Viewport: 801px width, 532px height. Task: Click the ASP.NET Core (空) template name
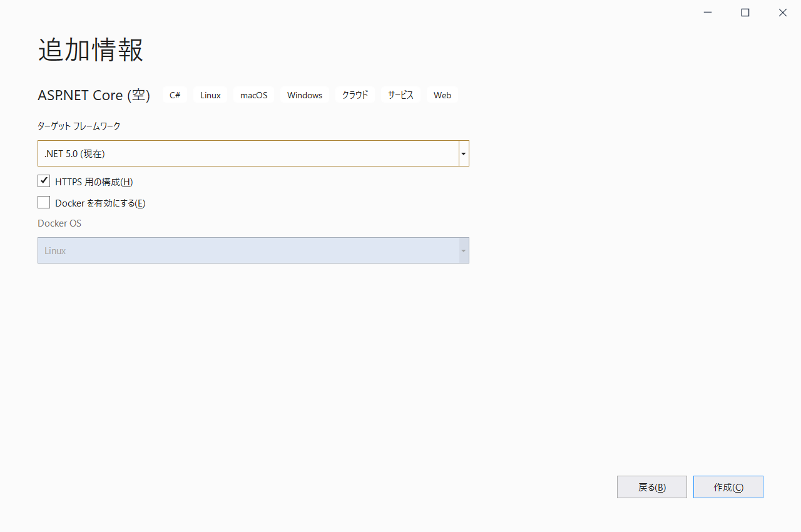[x=94, y=95]
